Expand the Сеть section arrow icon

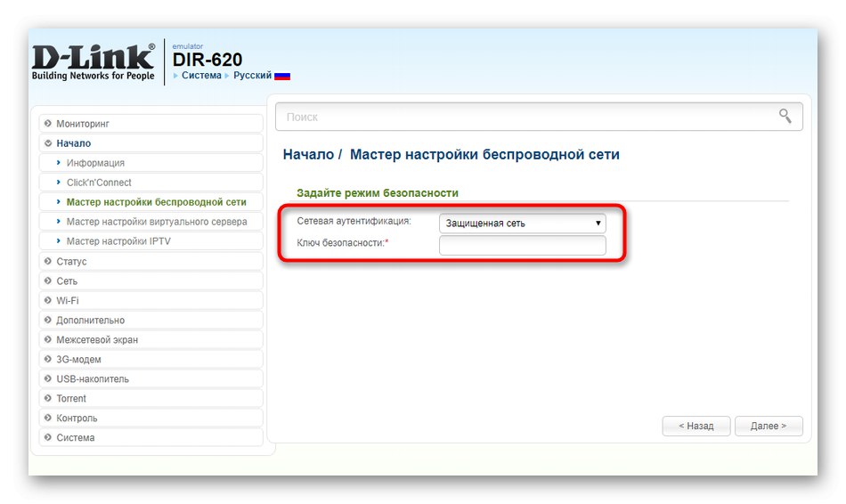(48, 280)
